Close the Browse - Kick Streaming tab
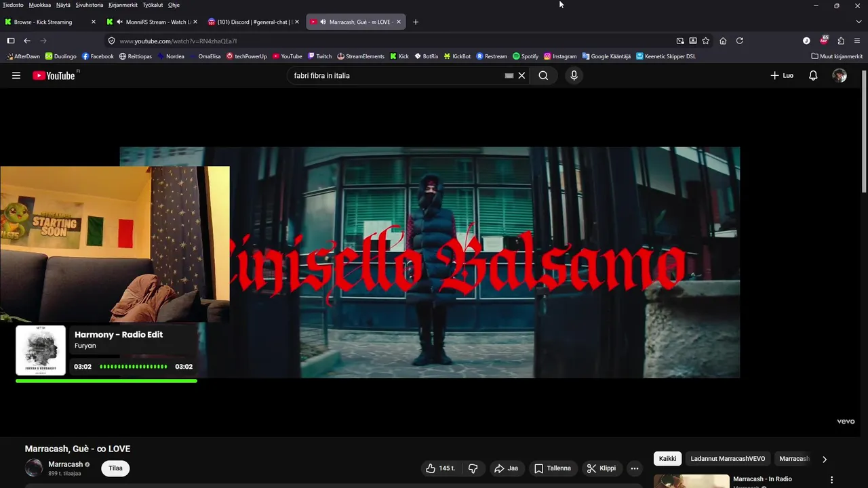This screenshot has width=868, height=488. pos(94,22)
